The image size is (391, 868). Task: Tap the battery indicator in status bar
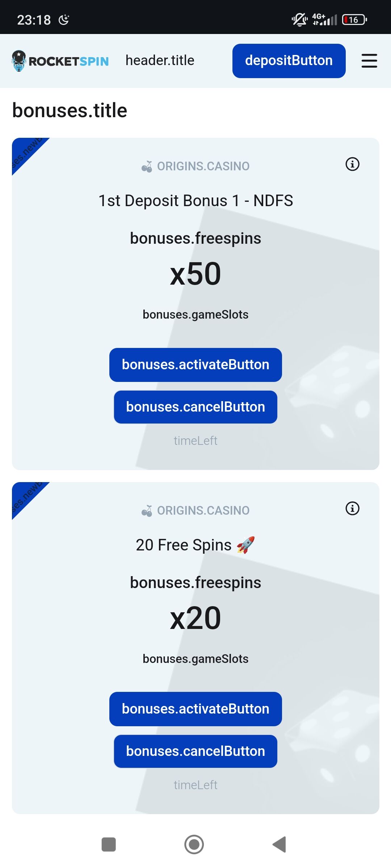coord(354,20)
